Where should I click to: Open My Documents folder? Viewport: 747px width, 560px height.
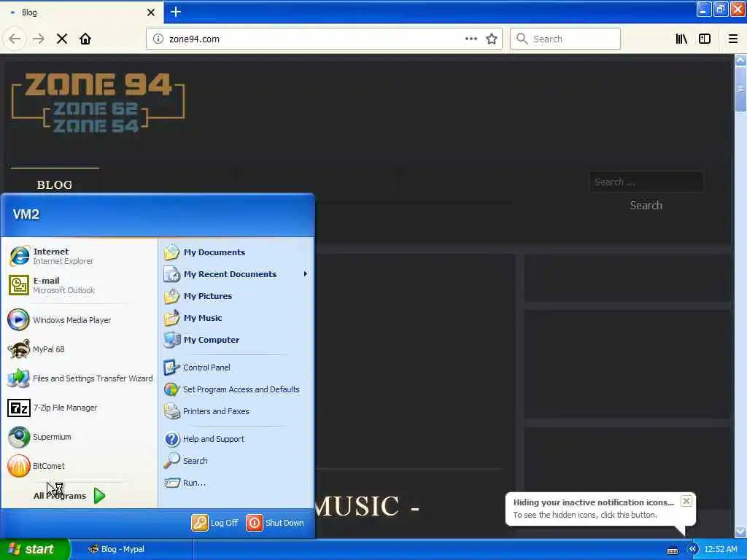point(204,252)
